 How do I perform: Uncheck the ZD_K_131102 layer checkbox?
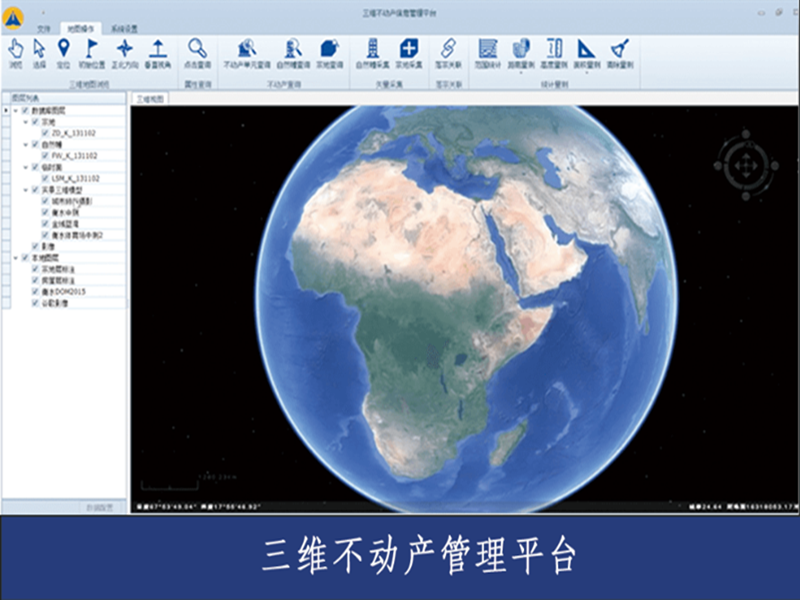pos(45,132)
